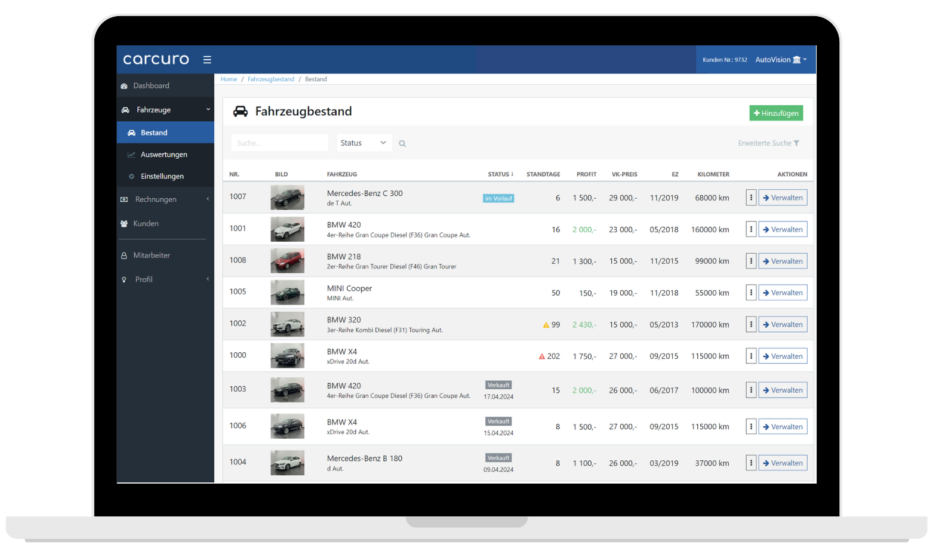Click the Verkauft badge dated 15.04.2024

tap(498, 421)
